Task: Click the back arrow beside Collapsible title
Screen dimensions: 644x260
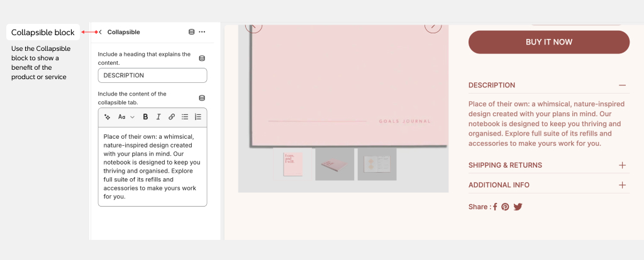Action: (x=101, y=32)
